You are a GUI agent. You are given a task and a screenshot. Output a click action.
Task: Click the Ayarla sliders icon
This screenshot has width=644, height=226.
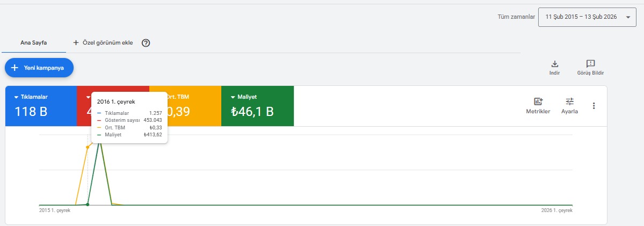(570, 101)
